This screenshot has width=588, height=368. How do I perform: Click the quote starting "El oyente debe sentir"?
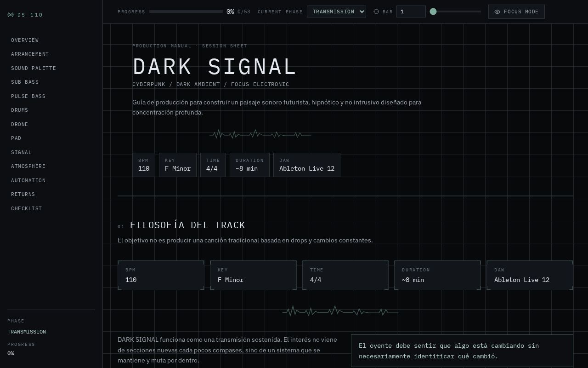[x=462, y=351]
